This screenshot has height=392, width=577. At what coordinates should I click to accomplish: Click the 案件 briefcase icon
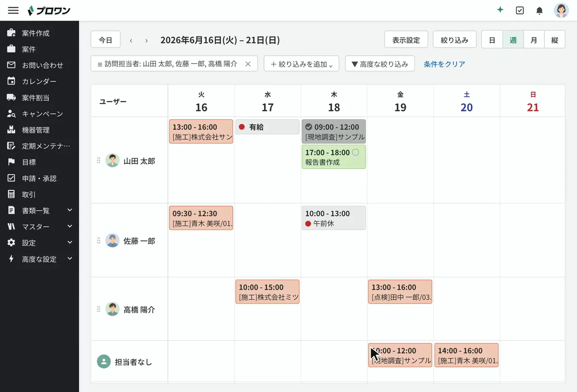point(11,49)
